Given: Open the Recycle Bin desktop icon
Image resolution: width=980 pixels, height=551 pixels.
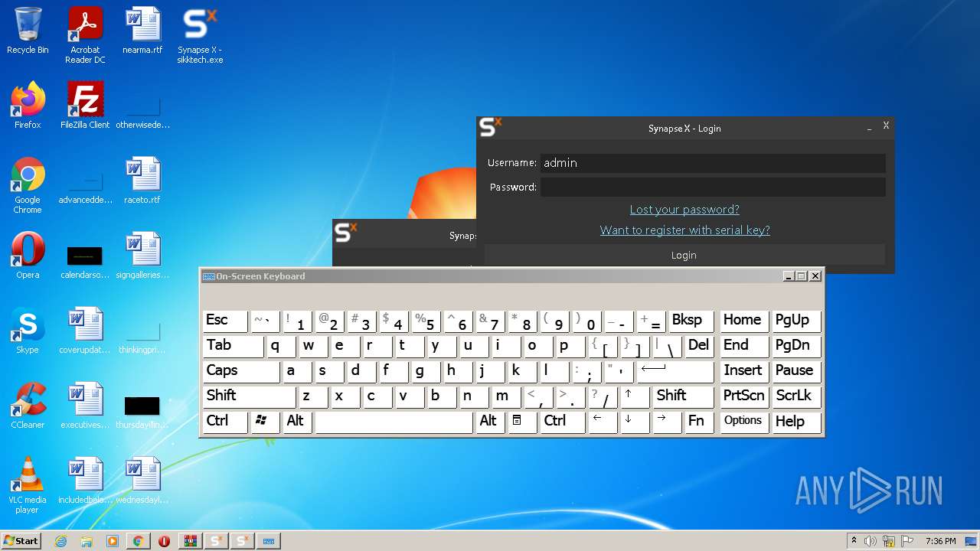Looking at the screenshot, I should pos(28,31).
